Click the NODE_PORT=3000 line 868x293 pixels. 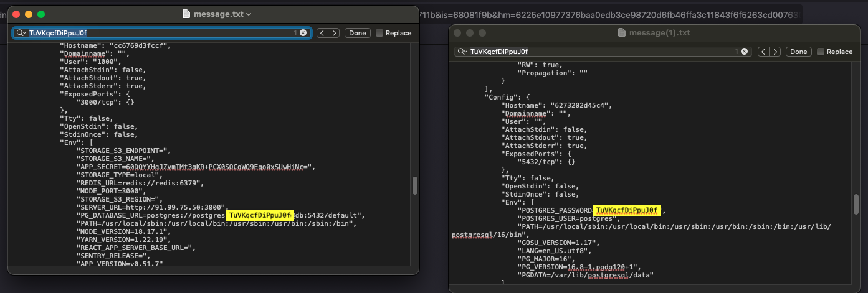click(113, 191)
